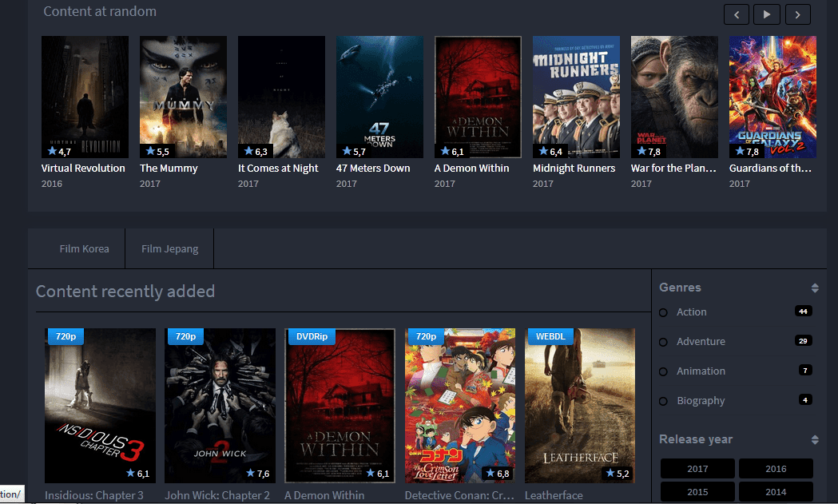838x504 pixels.
Task: Open the Film Korea tab
Action: pos(84,248)
